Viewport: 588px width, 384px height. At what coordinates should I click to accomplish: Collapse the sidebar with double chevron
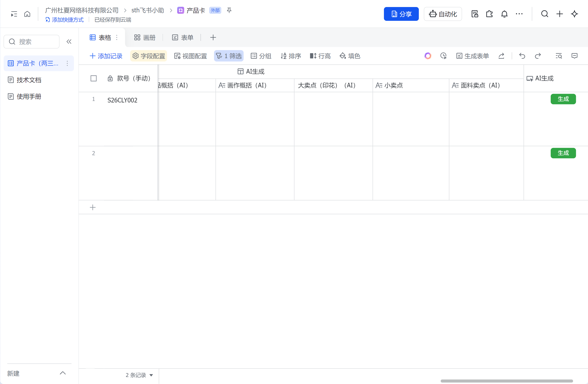[69, 41]
